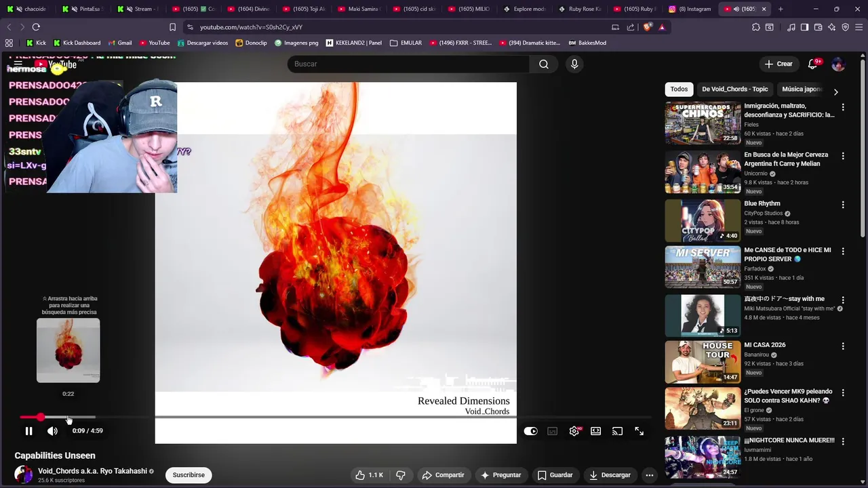Open the Brave Rewards triangle icon
Image resolution: width=868 pixels, height=488 pixels.
662,27
